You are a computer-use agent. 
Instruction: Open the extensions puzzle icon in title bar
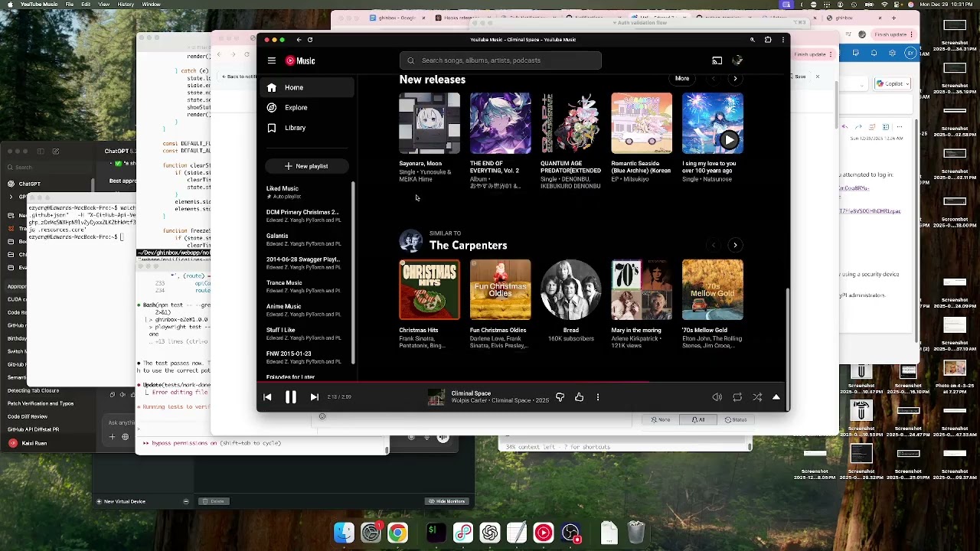(768, 40)
